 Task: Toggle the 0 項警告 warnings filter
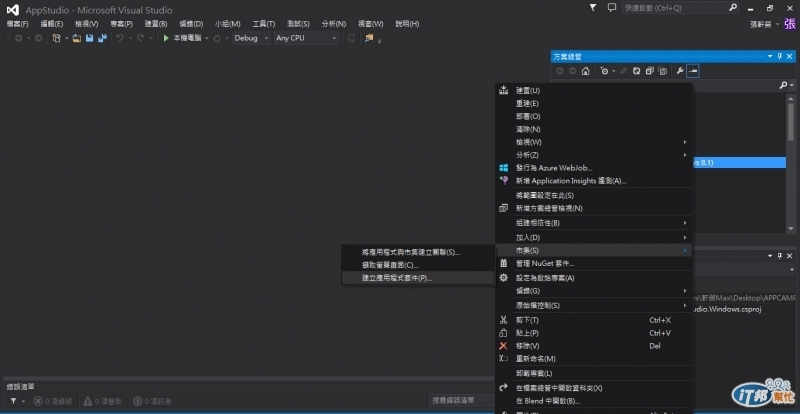tap(103, 401)
